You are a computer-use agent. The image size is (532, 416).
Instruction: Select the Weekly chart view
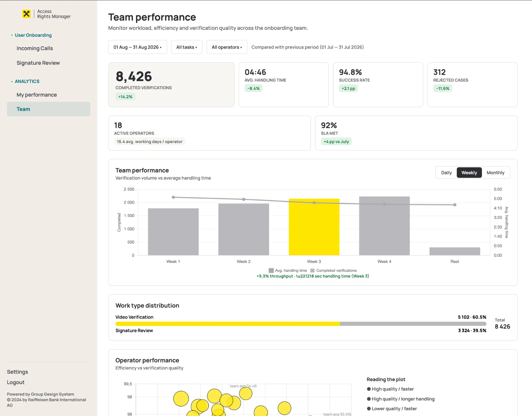pyautogui.click(x=469, y=173)
